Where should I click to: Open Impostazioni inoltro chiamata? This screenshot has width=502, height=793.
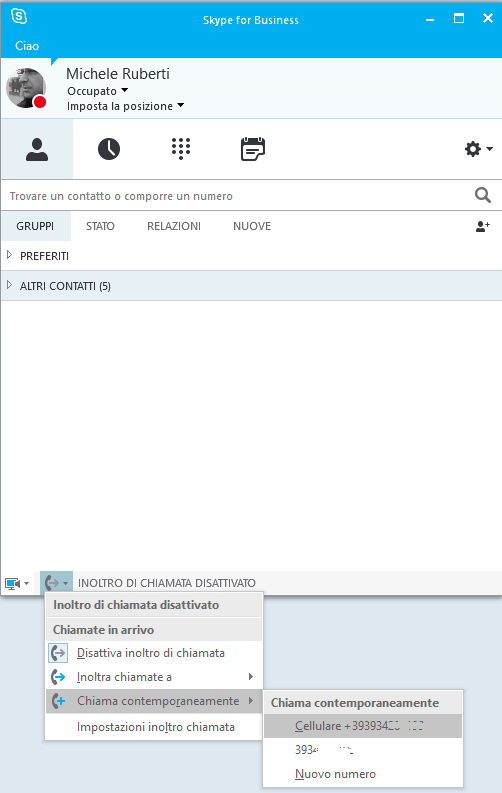click(x=154, y=727)
